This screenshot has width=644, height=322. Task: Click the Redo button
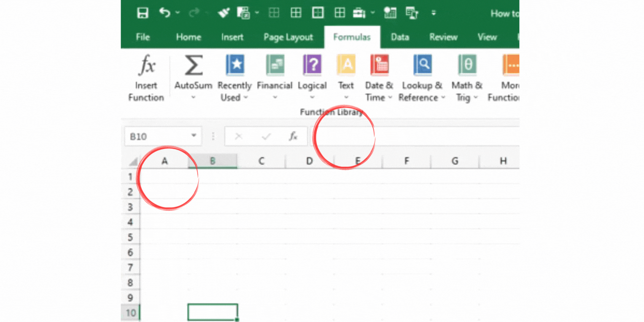[194, 13]
